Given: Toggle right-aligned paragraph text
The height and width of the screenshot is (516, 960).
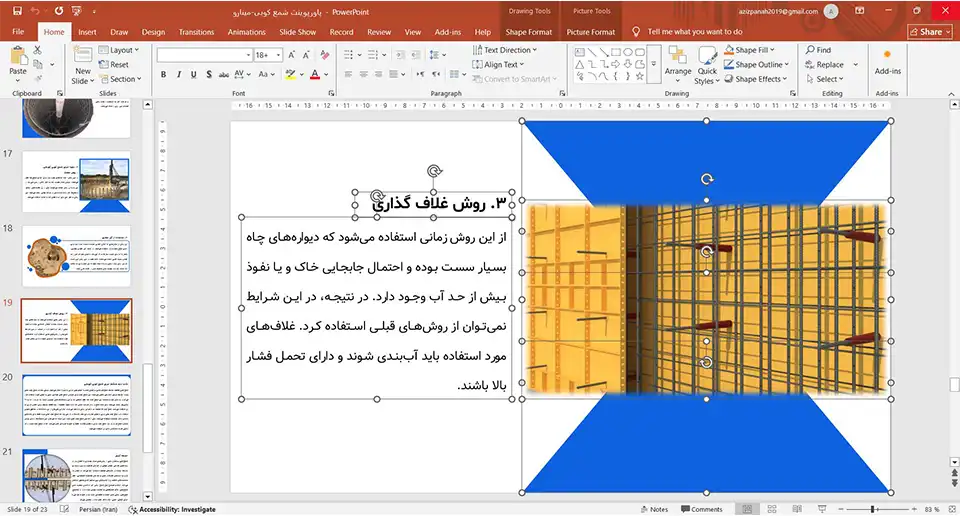Looking at the screenshot, I should click(x=379, y=74).
